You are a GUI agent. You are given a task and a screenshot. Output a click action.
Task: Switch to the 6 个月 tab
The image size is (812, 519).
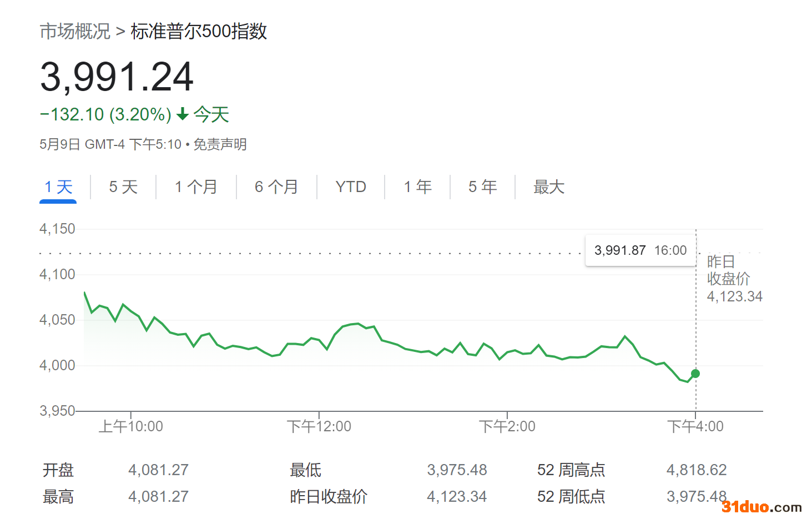point(276,187)
